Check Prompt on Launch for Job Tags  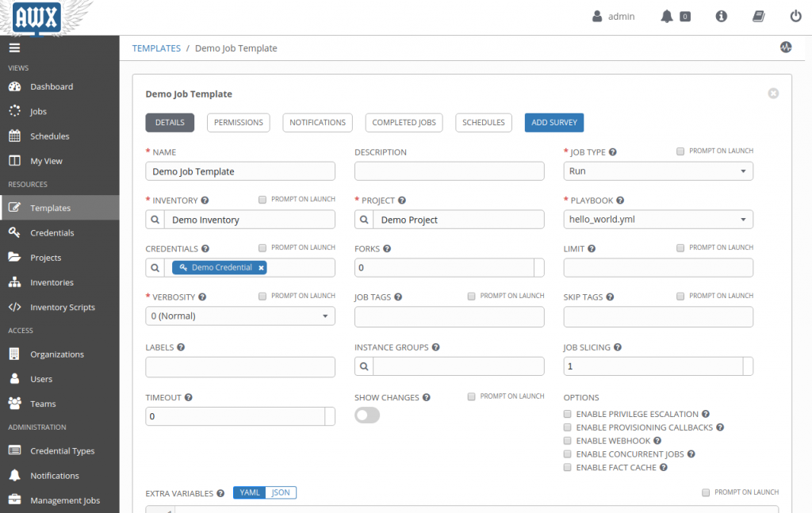pos(471,296)
